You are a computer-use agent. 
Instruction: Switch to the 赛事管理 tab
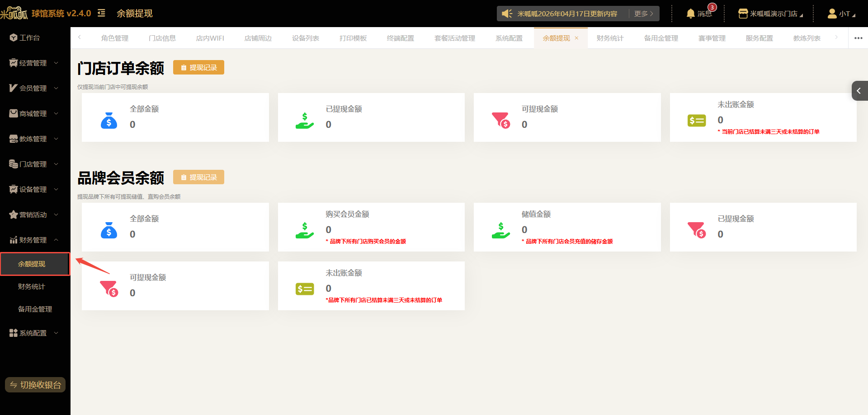point(712,38)
